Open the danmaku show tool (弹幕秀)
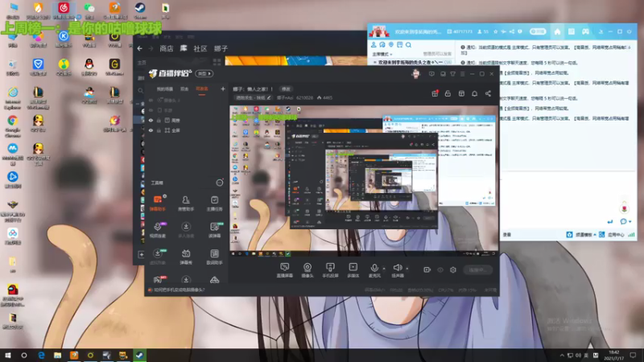Screen dimensions: 644x362 (186, 257)
